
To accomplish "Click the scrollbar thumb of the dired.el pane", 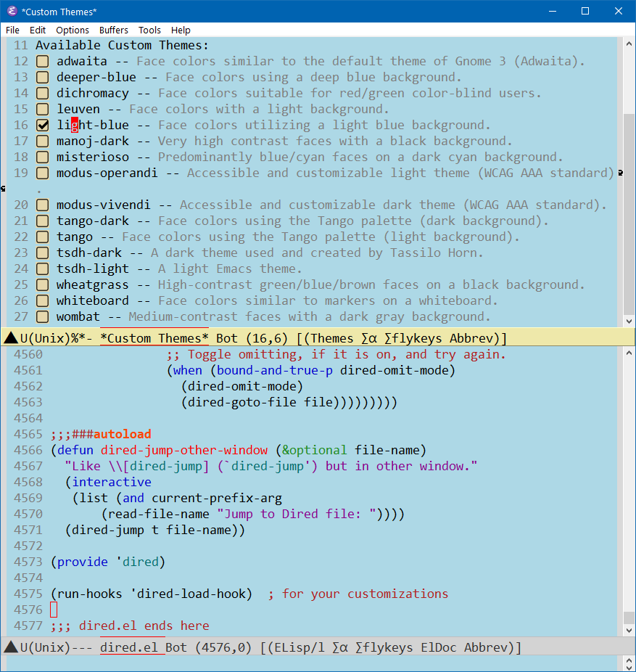I will point(629,618).
